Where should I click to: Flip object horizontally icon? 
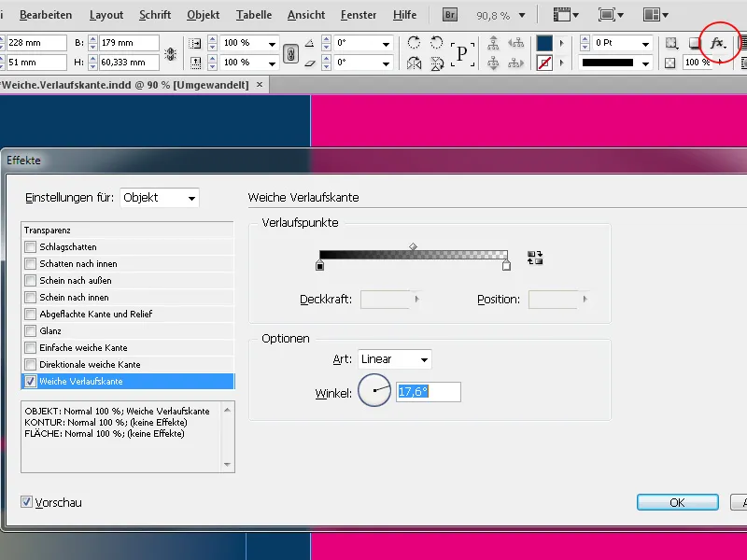click(x=414, y=63)
